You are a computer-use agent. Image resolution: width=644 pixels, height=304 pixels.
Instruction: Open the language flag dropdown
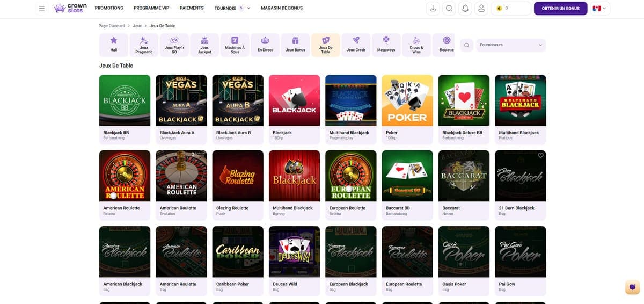[x=599, y=8]
